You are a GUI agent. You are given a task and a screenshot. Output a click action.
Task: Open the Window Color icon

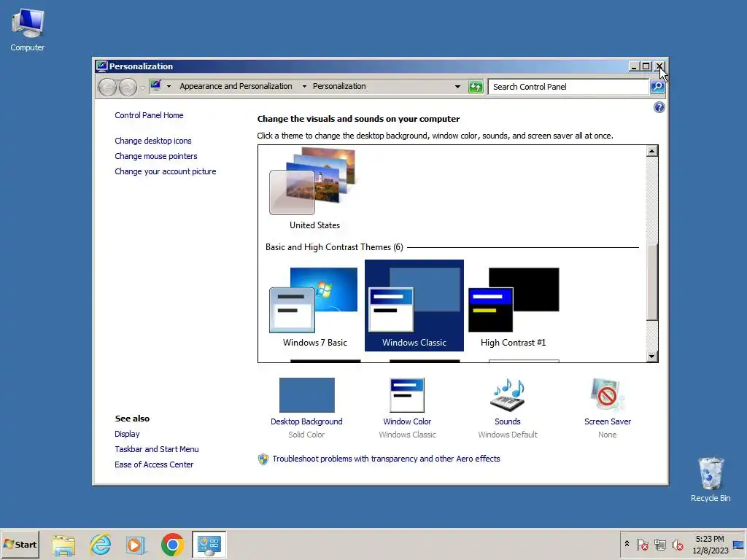pyautogui.click(x=407, y=395)
